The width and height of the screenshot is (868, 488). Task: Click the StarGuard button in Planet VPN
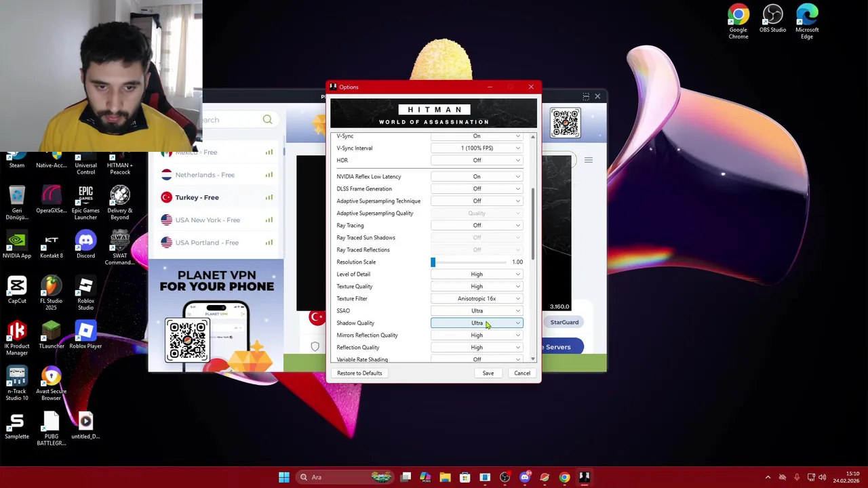point(564,323)
